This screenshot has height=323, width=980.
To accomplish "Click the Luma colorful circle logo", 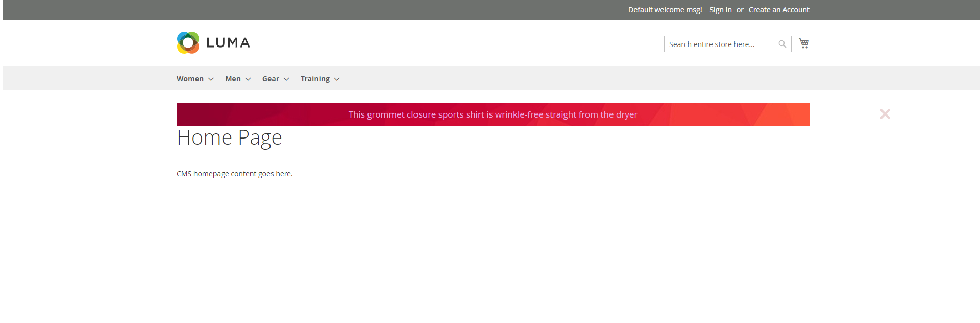I will 188,43.
